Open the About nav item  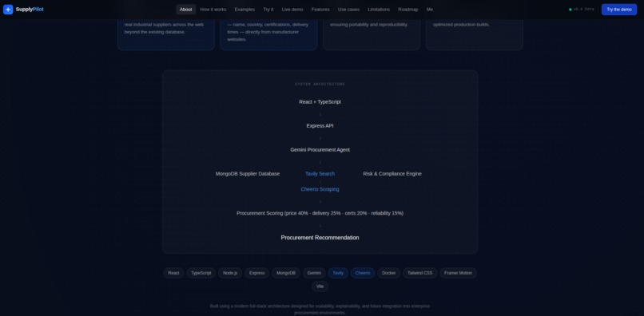[x=185, y=10]
